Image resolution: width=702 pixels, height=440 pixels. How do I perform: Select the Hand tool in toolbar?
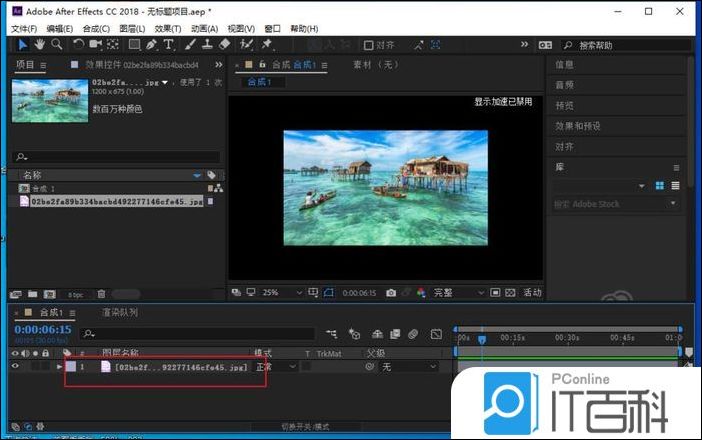tap(39, 44)
